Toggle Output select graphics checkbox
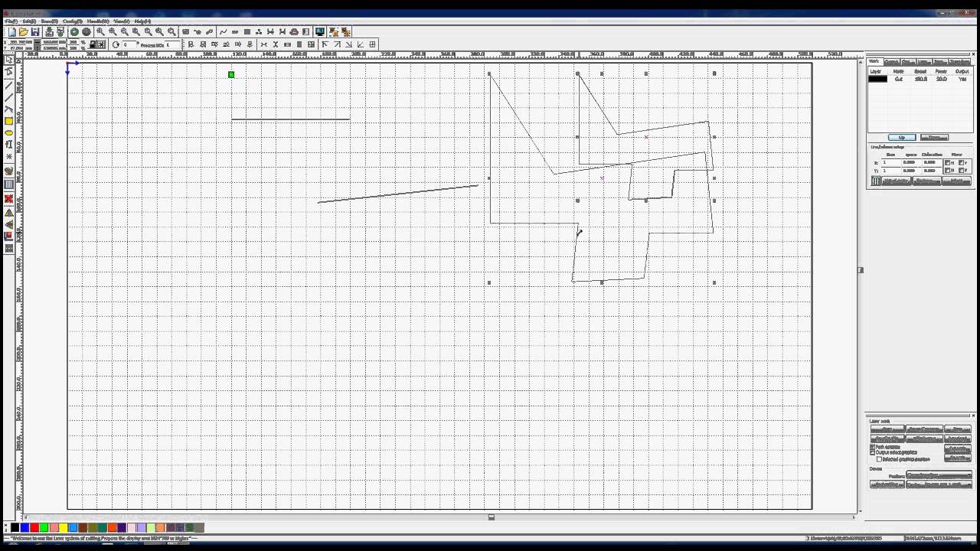Screen dimensions: 980x551 point(872,452)
